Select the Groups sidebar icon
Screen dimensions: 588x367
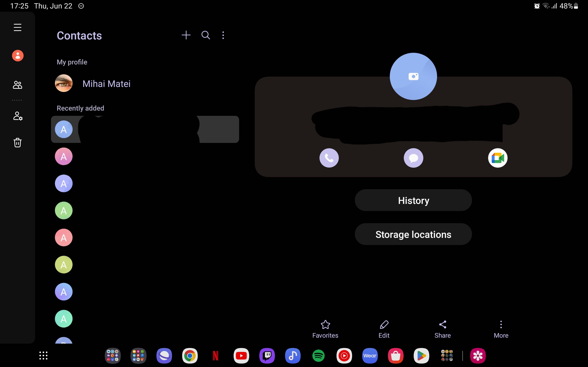(x=17, y=85)
